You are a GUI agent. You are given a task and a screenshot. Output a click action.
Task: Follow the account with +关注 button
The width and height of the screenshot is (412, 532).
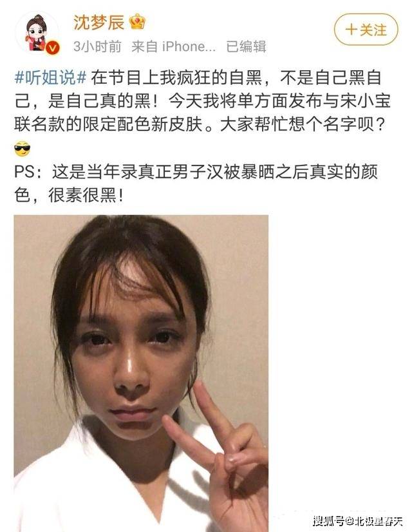pos(366,30)
